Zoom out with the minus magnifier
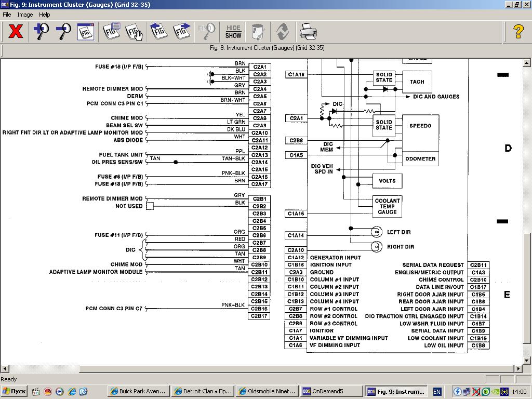The height and width of the screenshot is (399, 532). (63, 32)
